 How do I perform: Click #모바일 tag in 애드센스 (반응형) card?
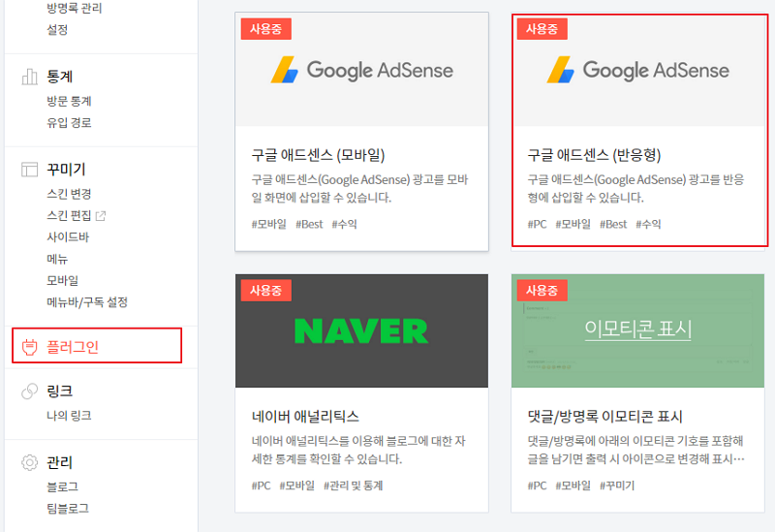tap(573, 224)
